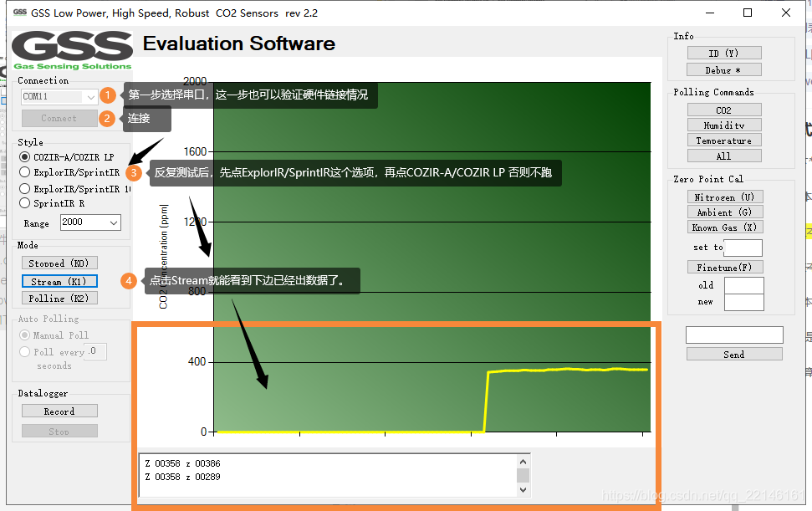Viewport: 812px width, 511px height.
Task: Close the GSS Evaluation Software window
Action: pos(785,13)
